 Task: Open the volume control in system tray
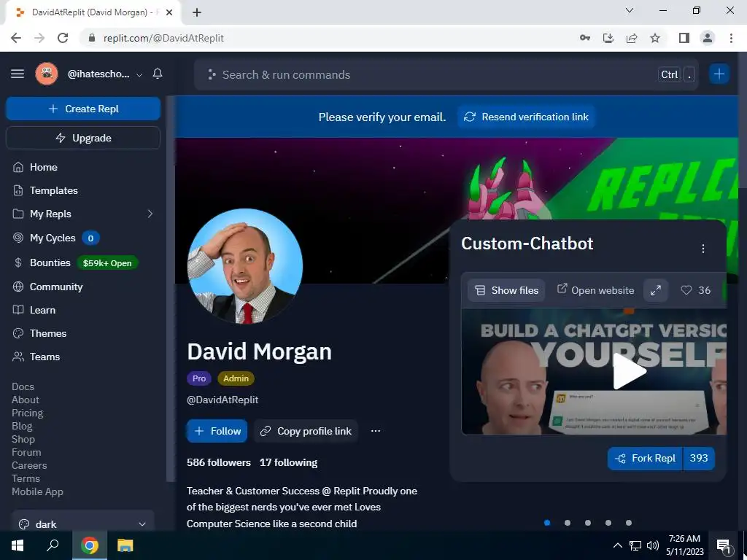(653, 545)
